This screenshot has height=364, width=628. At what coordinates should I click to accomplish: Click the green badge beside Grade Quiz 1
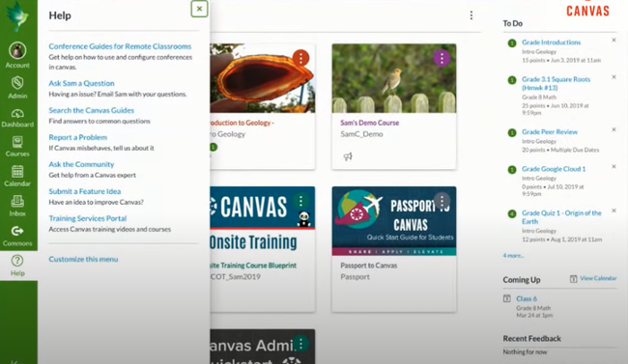511,213
